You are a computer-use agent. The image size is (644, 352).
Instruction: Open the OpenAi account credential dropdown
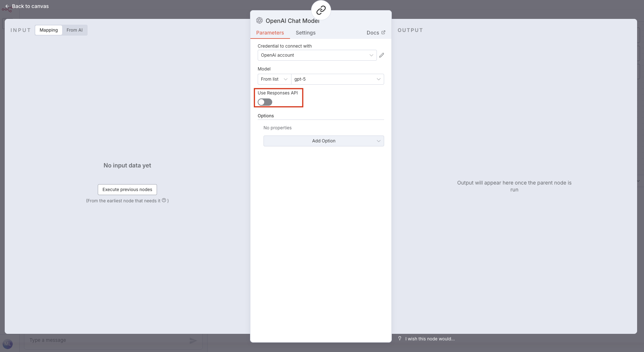pos(317,55)
